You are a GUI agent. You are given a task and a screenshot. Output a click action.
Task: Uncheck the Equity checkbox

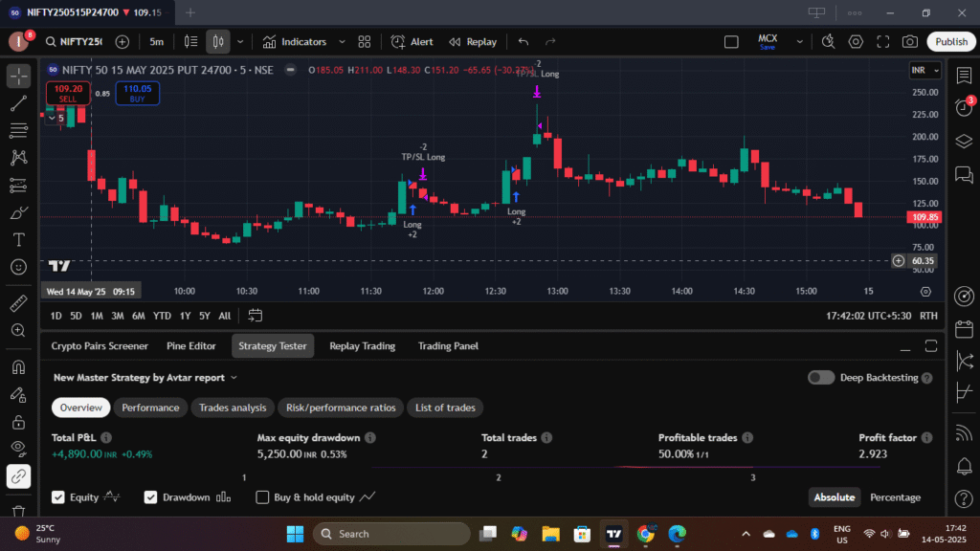pos(58,497)
